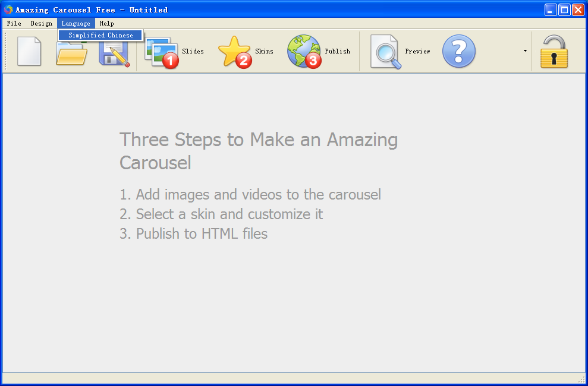Click the text 'Publish to HTML files'
The height and width of the screenshot is (386, 588).
pyautogui.click(x=202, y=233)
